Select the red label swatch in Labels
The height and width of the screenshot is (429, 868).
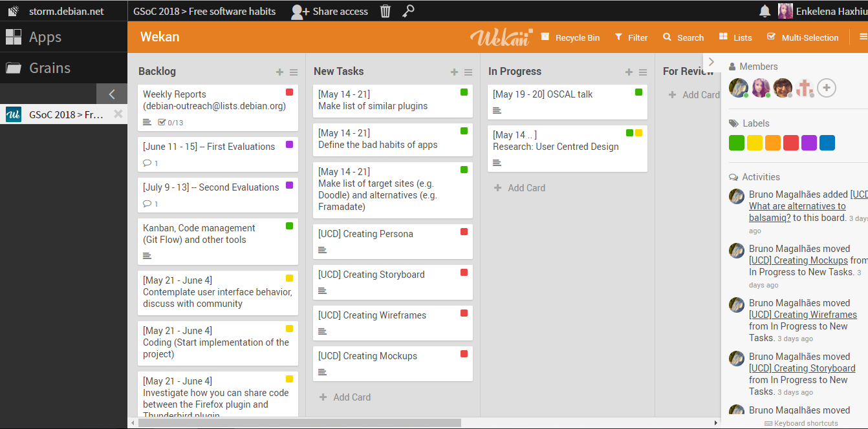point(791,143)
